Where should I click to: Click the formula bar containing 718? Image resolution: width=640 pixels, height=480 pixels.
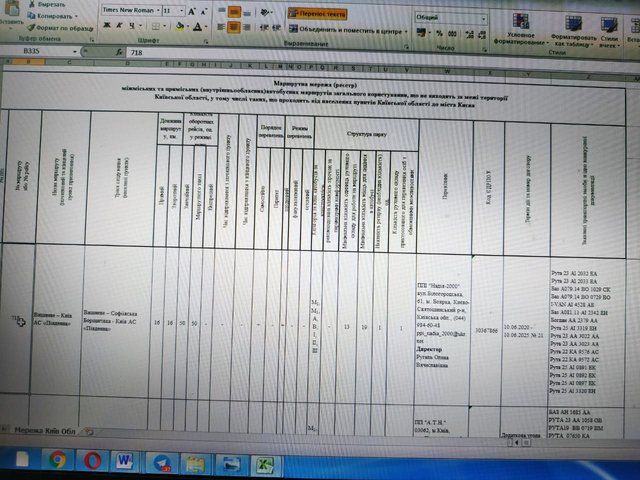click(x=300, y=49)
